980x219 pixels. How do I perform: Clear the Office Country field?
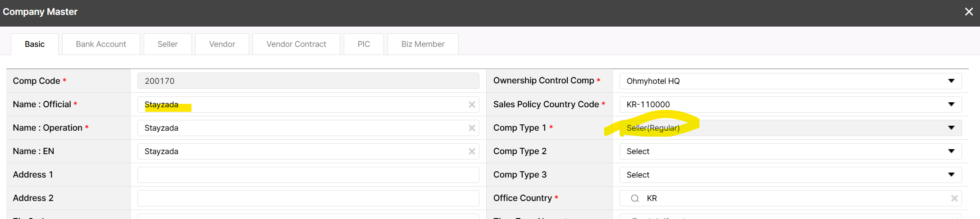click(954, 198)
